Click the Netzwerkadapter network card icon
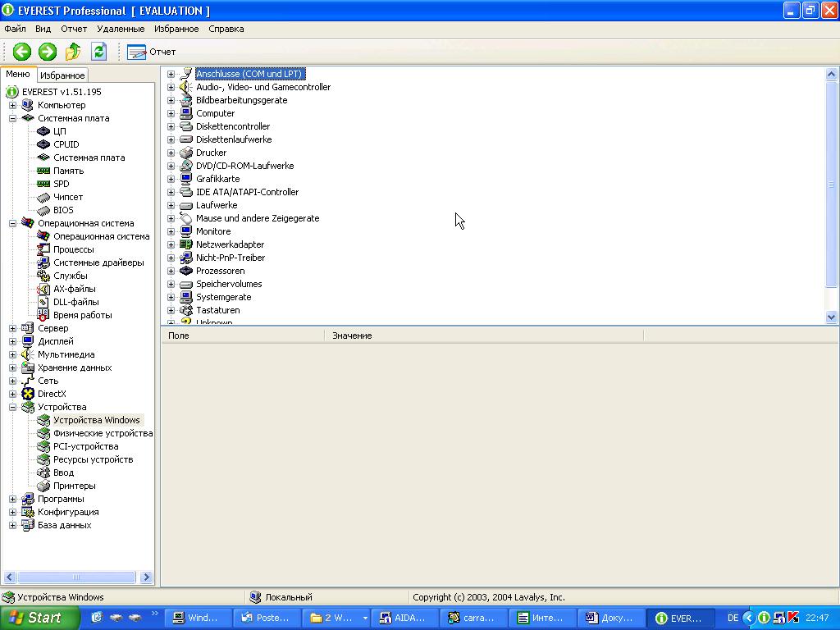Screen dimensions: 840x630 tap(186, 244)
